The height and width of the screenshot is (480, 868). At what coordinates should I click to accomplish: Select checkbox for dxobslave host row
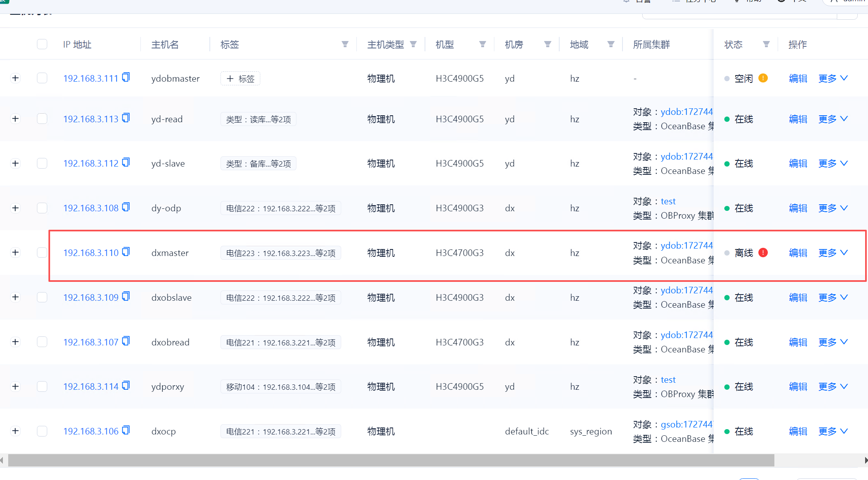(x=42, y=297)
